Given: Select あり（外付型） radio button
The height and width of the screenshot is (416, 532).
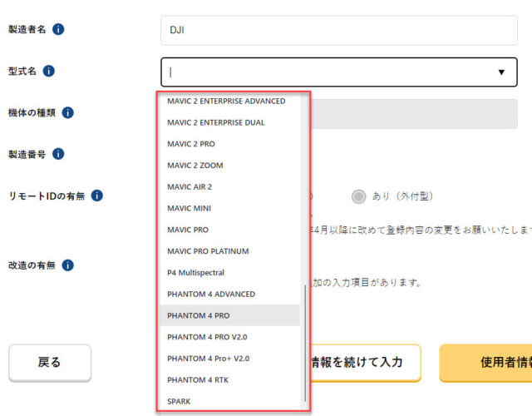Looking at the screenshot, I should [x=358, y=196].
